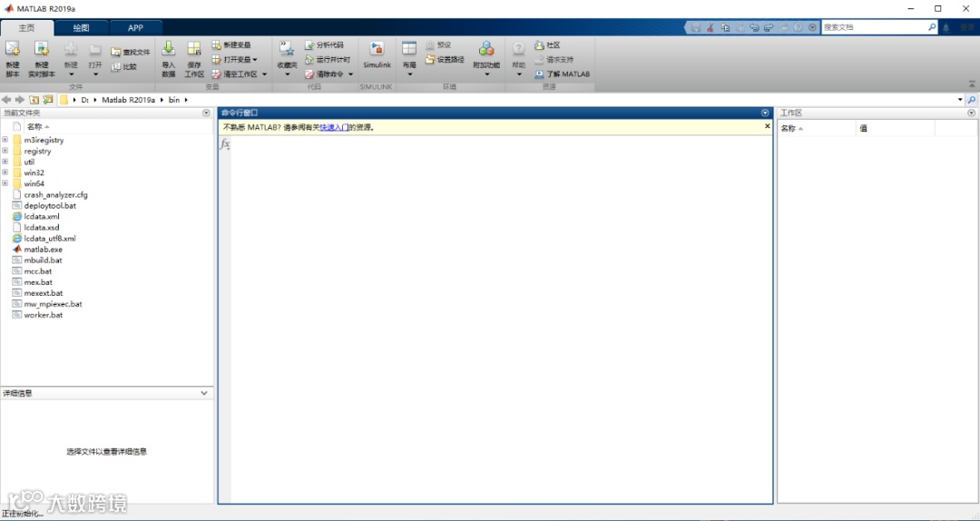Click the help question mark in quick access bar
The height and width of the screenshot is (521, 980).
pos(799,27)
